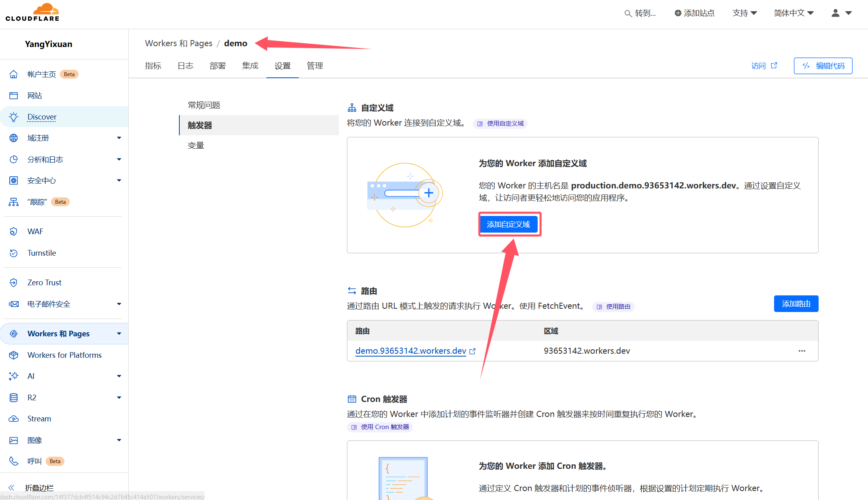This screenshot has width=868, height=500.
Task: Click the Zero Trust icon
Action: pos(14,282)
